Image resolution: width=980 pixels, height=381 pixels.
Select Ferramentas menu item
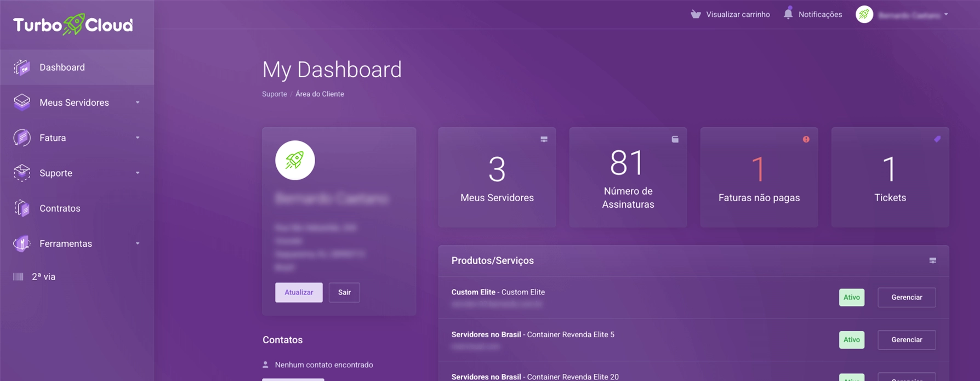click(x=77, y=243)
